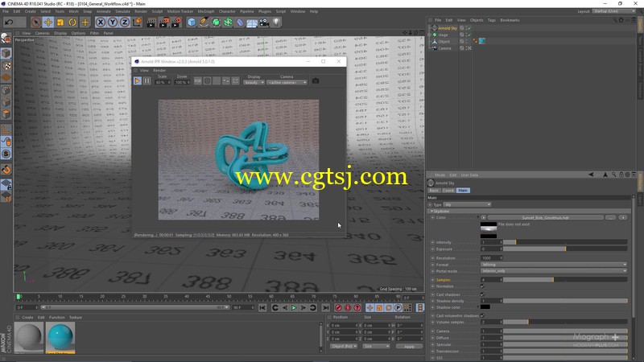The width and height of the screenshot is (644, 362).
Task: Click Render to Picture Viewer icon
Action: [163, 23]
